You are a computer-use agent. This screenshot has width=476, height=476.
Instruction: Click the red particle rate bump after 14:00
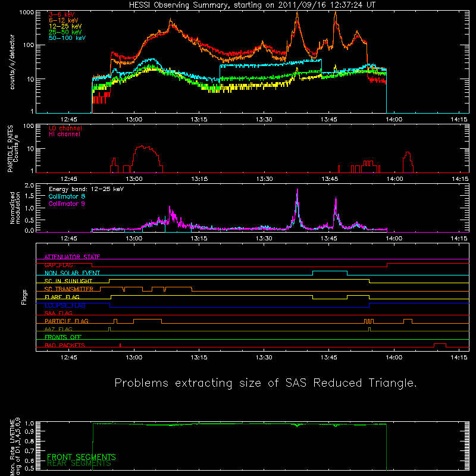(x=408, y=162)
